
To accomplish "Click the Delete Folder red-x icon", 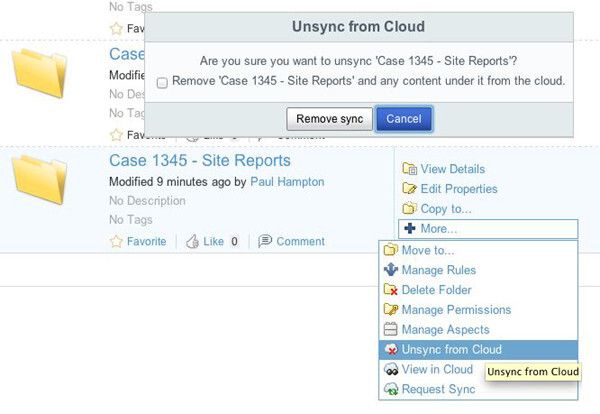I will click(391, 290).
